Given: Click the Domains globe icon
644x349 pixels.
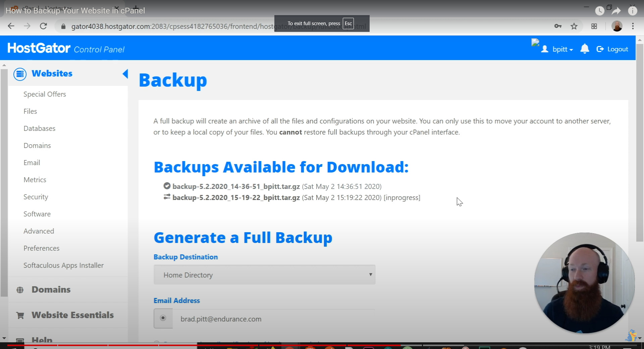Looking at the screenshot, I should 20,290.
